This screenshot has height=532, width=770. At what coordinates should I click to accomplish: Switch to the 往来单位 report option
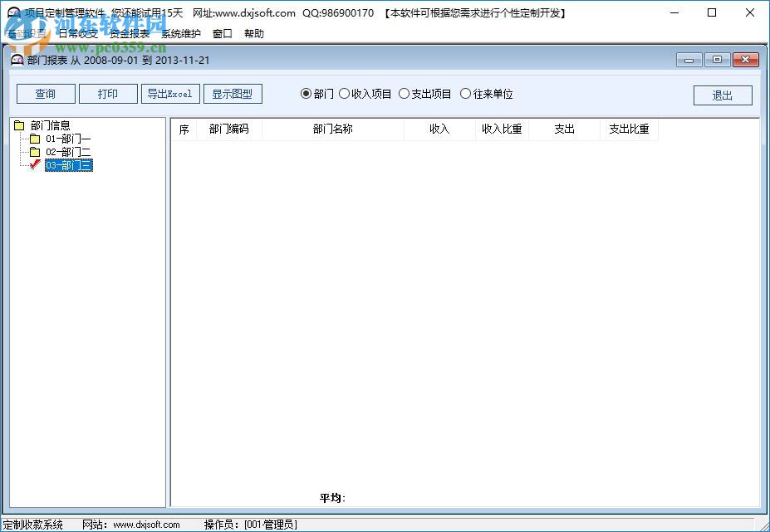point(464,94)
